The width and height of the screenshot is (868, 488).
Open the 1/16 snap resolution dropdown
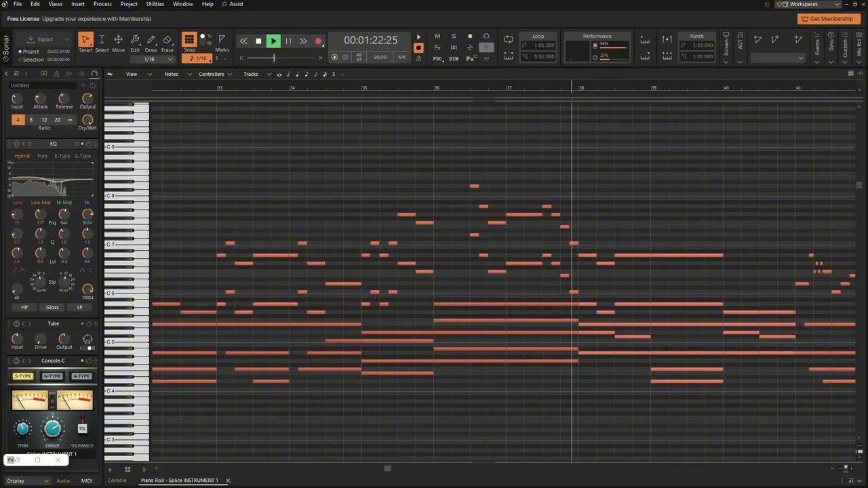click(x=171, y=59)
